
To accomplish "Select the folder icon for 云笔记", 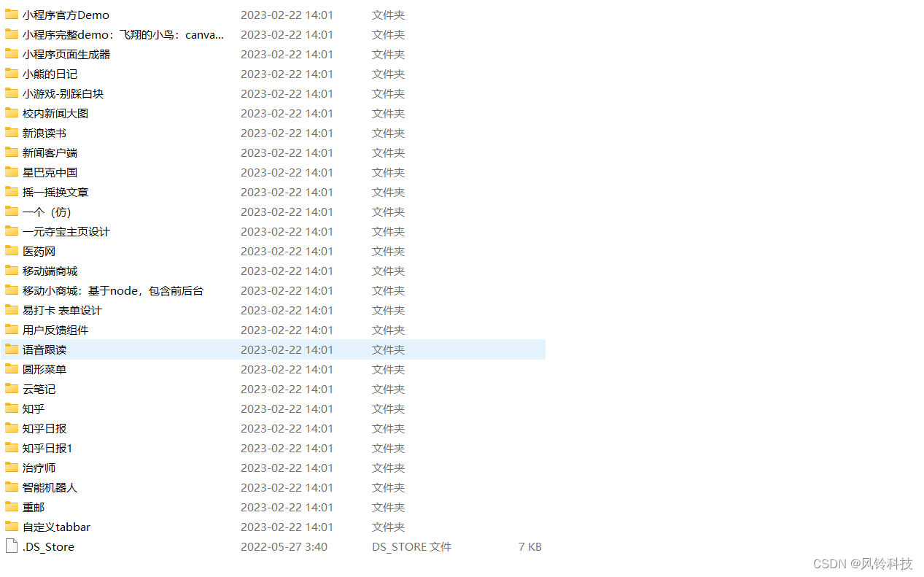I will point(11,389).
